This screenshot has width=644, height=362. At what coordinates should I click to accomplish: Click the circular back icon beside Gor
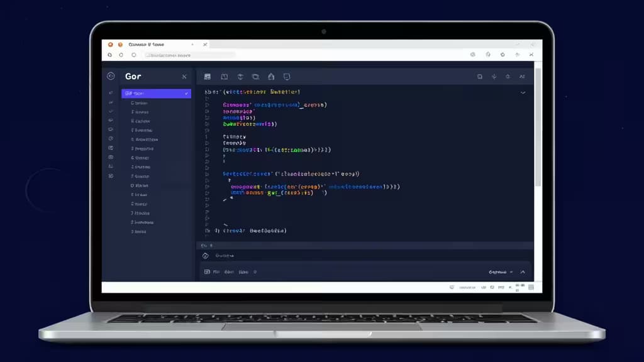[111, 76]
